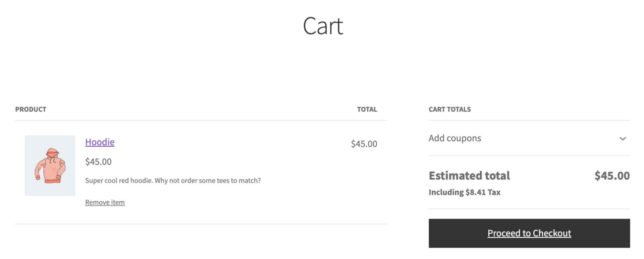This screenshot has width=644, height=259.
Task: Click the CART TOTALS heading
Action: click(449, 109)
